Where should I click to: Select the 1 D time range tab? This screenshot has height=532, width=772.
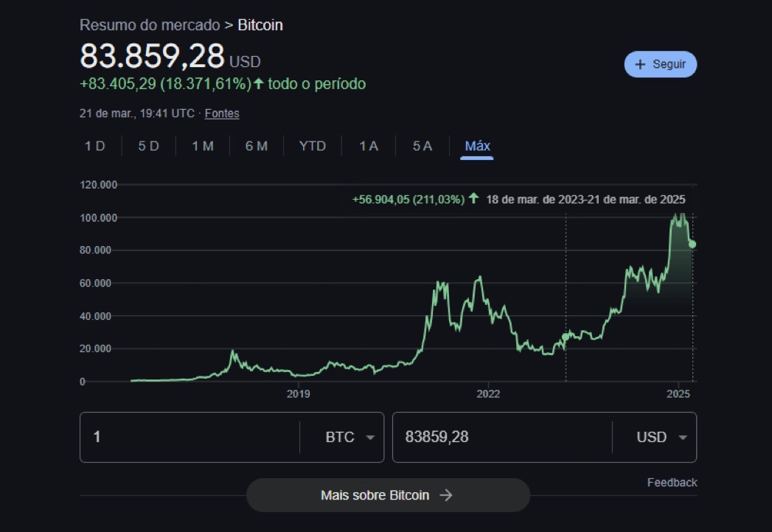pyautogui.click(x=94, y=146)
